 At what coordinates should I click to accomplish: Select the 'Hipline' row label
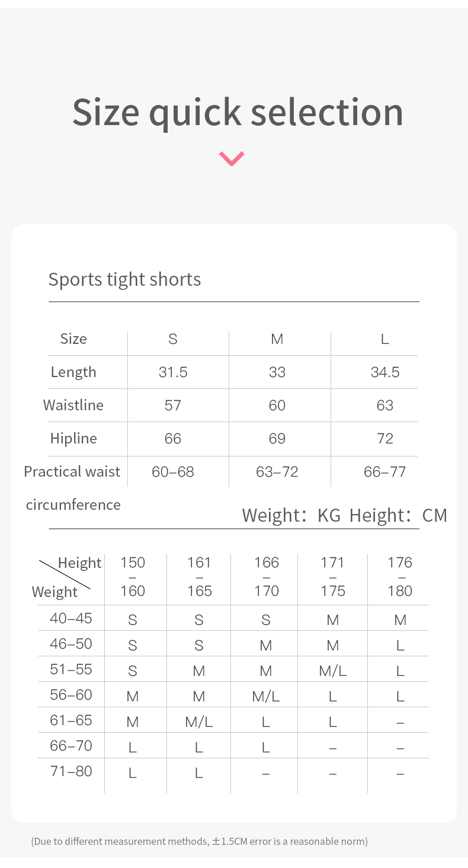click(73, 438)
